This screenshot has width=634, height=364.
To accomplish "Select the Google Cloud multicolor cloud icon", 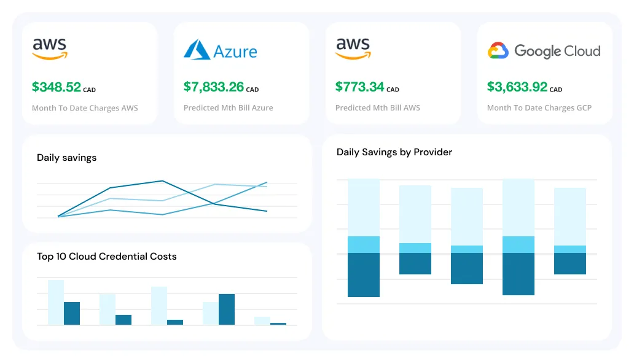I will [499, 50].
